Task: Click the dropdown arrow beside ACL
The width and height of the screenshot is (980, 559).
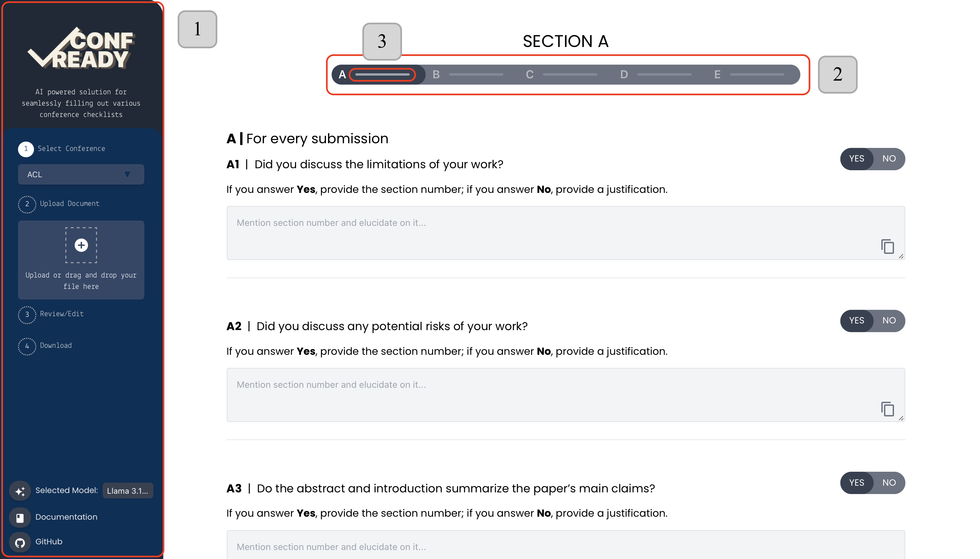Action: 127,174
